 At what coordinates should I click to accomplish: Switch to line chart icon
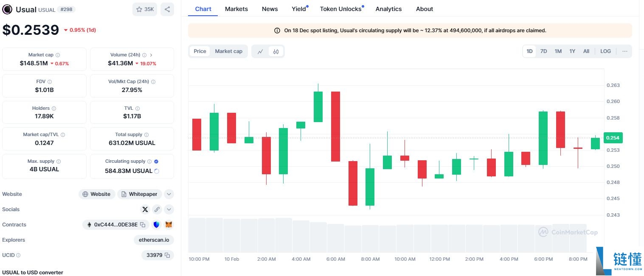[x=260, y=51]
